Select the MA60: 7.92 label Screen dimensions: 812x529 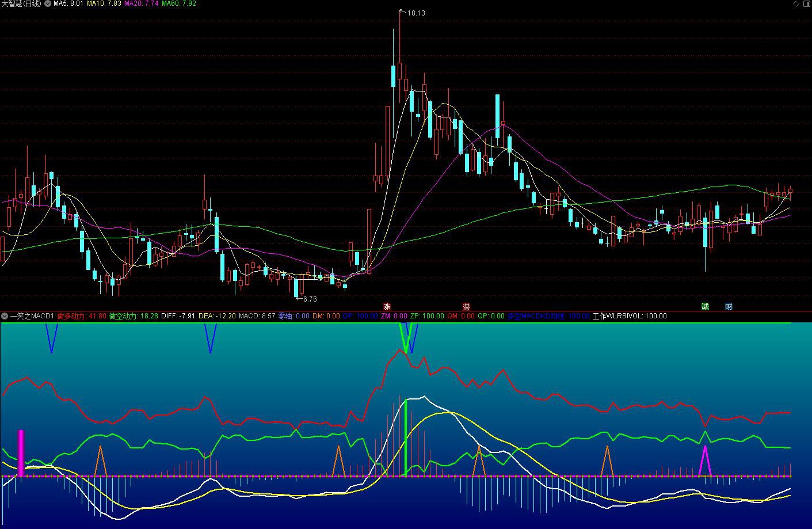coord(179,3)
